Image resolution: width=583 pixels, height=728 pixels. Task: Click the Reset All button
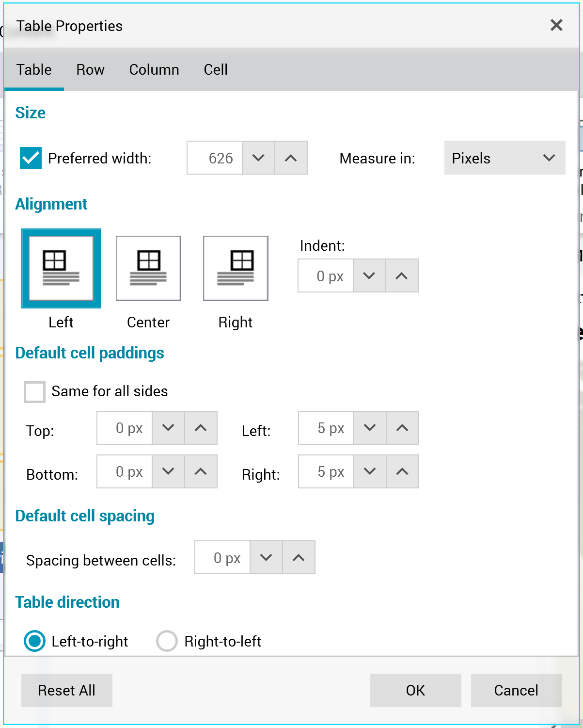[x=67, y=690]
